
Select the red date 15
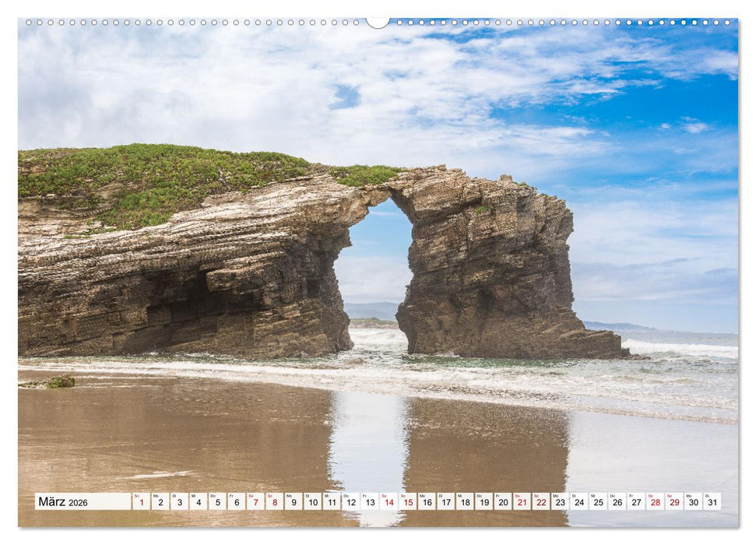[408, 501]
